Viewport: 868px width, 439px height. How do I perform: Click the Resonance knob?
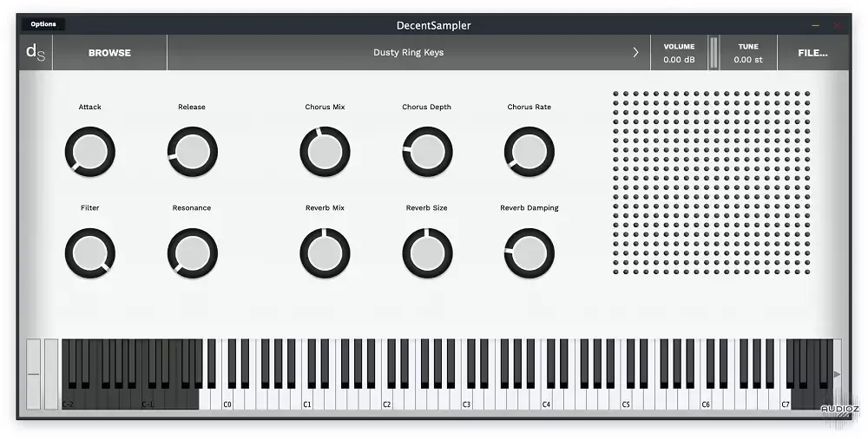[x=192, y=253]
